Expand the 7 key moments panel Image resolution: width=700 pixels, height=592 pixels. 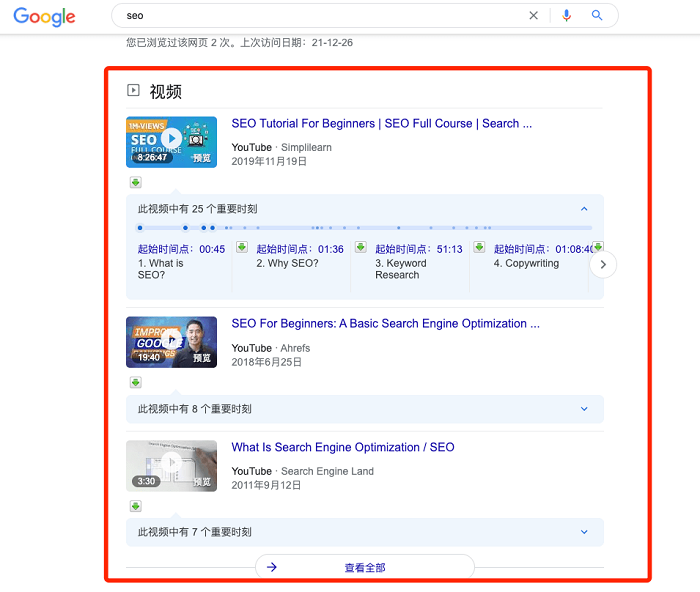pyautogui.click(x=584, y=532)
